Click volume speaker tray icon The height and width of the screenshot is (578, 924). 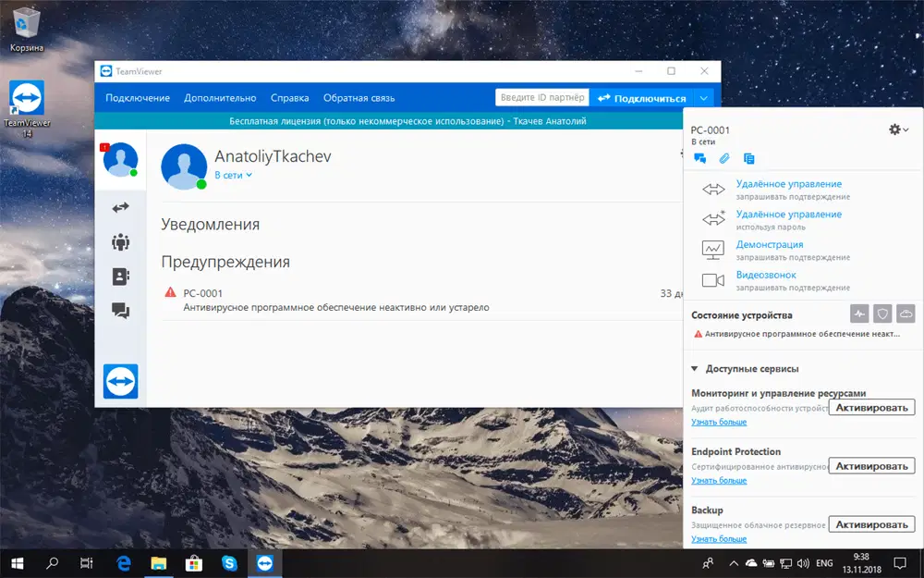point(803,563)
